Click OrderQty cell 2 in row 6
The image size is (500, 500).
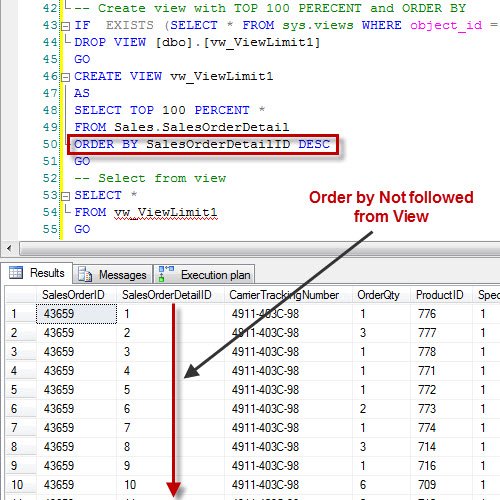coord(381,409)
